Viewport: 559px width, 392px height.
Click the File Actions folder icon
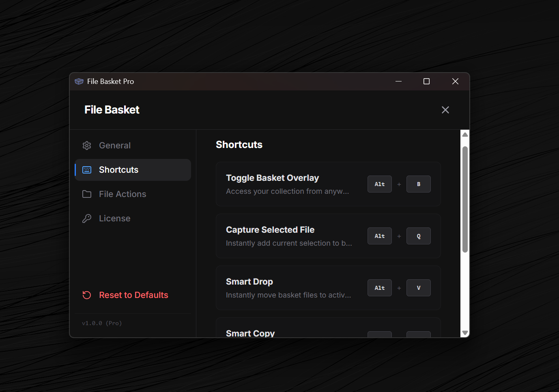87,194
